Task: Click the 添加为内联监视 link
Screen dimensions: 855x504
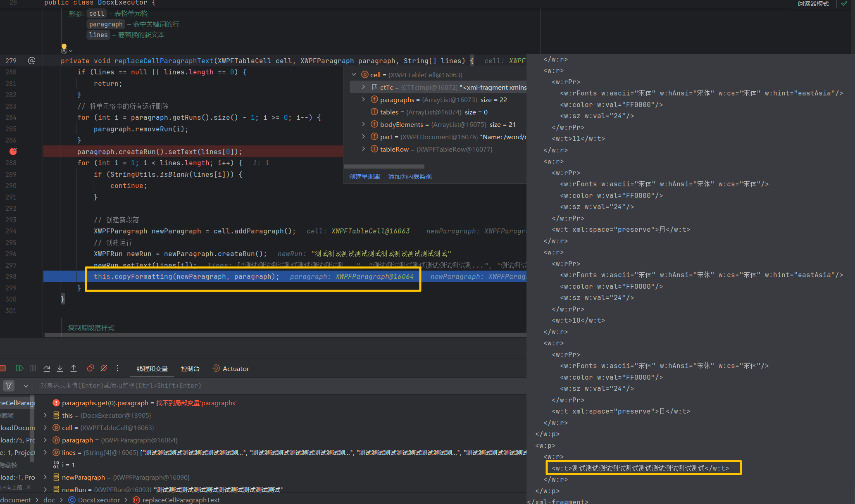Action: pyautogui.click(x=410, y=176)
